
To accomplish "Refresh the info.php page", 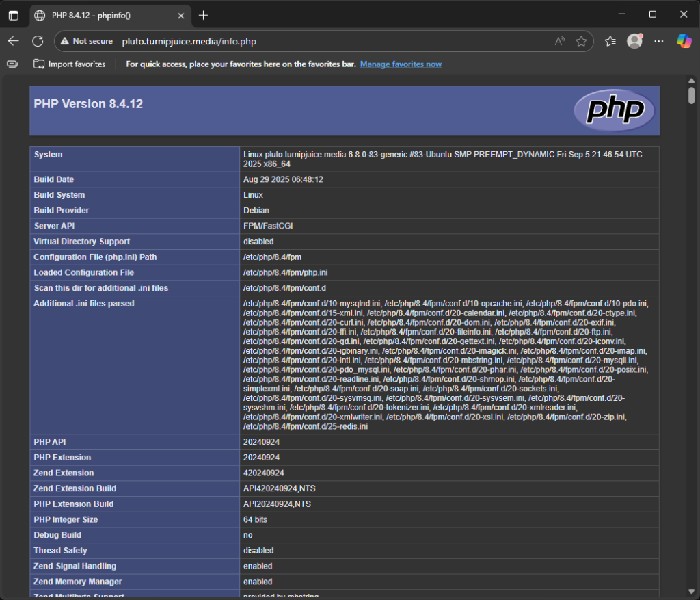I will coord(38,41).
